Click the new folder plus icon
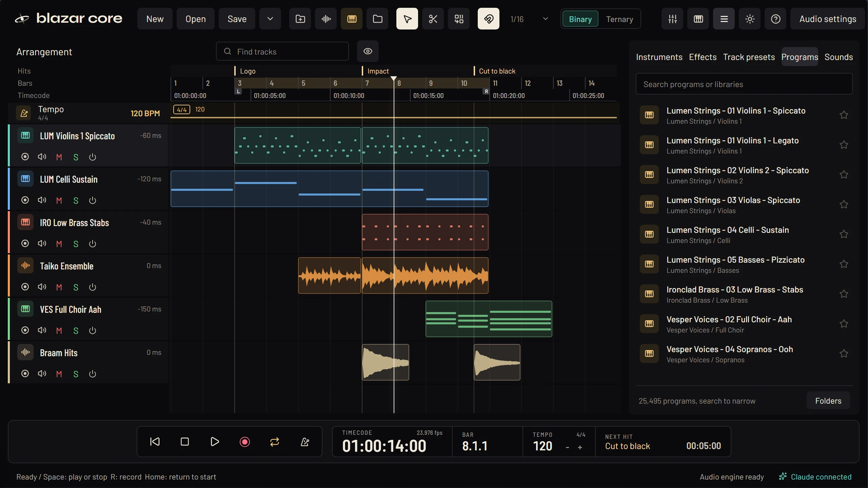Image resolution: width=868 pixels, height=488 pixels. tap(300, 19)
